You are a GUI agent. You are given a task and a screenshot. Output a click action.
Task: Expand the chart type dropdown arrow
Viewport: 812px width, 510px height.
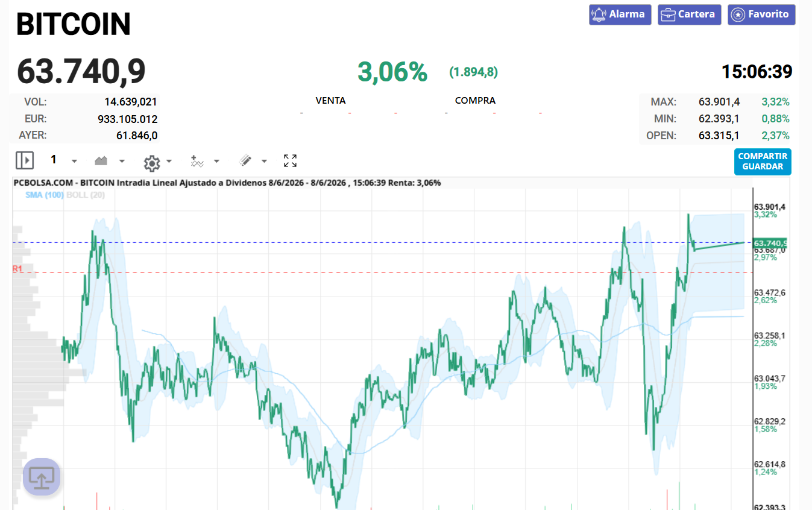(x=122, y=162)
